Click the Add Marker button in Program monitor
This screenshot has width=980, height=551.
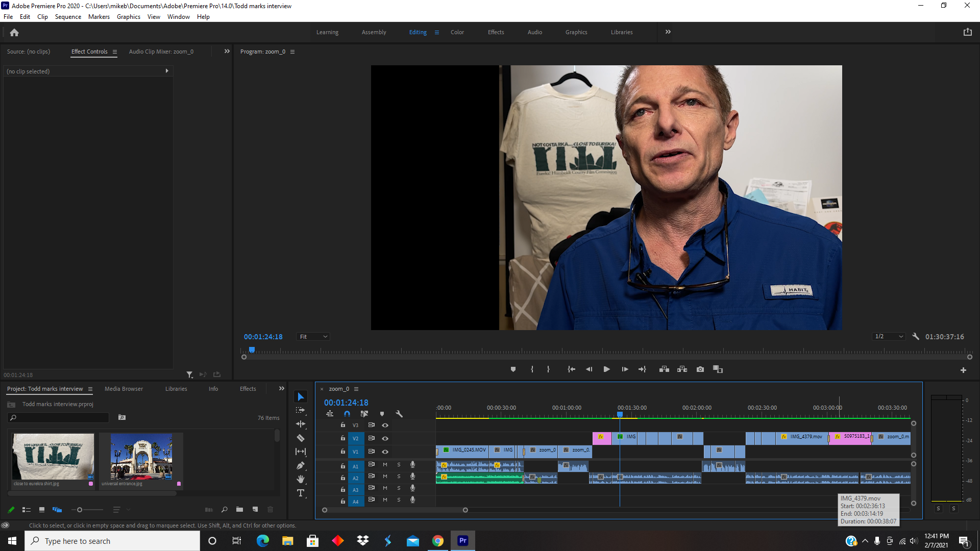(513, 369)
